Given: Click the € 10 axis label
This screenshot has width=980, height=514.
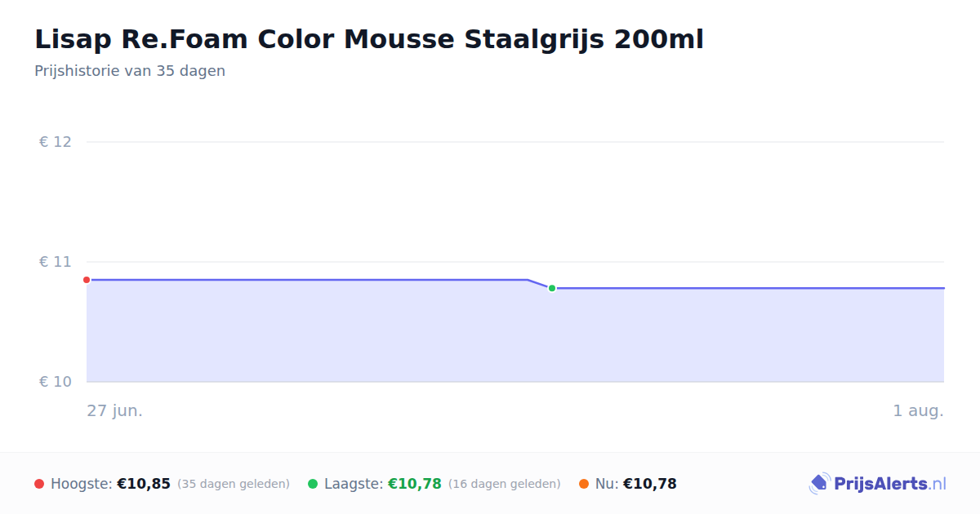Looking at the screenshot, I should (56, 382).
